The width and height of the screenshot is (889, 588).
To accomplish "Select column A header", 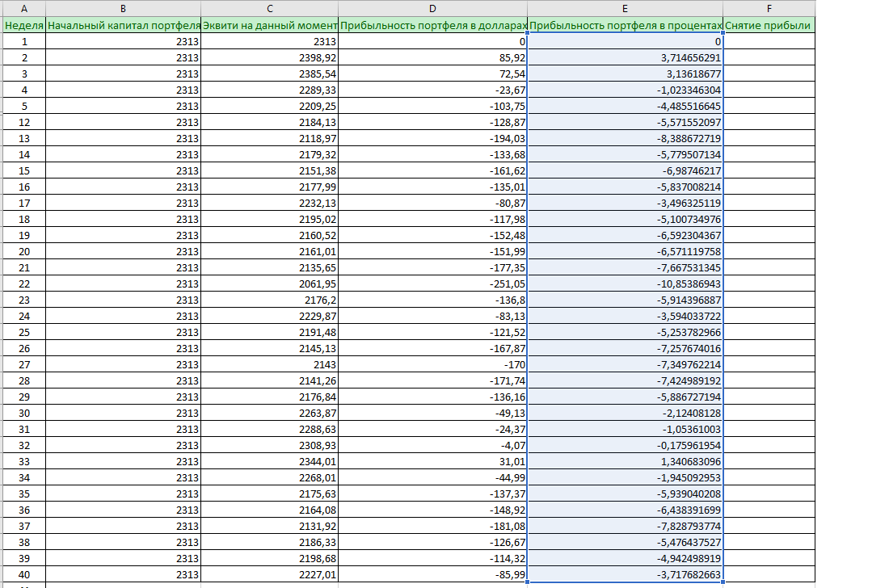I will (x=23, y=8).
